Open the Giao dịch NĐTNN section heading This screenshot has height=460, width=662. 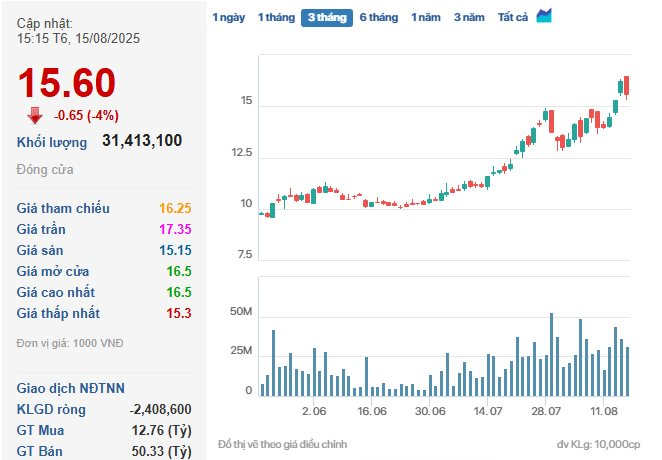[70, 388]
